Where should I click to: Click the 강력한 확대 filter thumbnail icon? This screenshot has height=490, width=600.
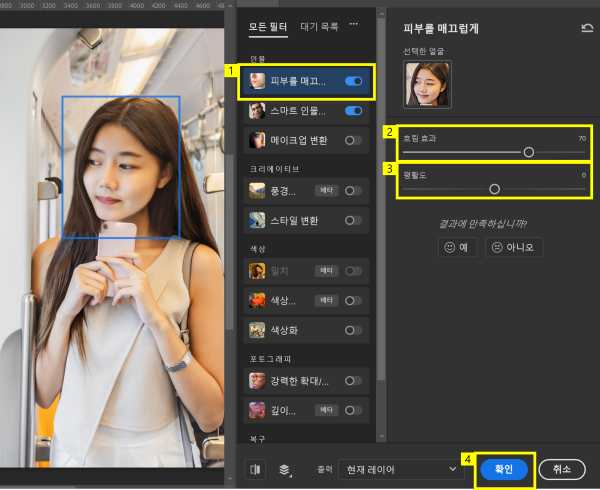pyautogui.click(x=257, y=381)
